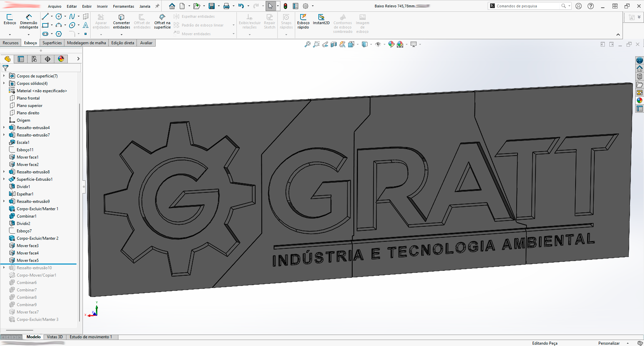Open the PropertyManager tab

coord(21,59)
